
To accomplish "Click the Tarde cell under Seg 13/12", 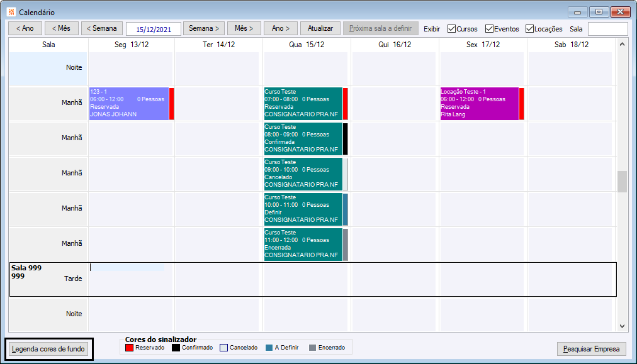I will [132, 279].
